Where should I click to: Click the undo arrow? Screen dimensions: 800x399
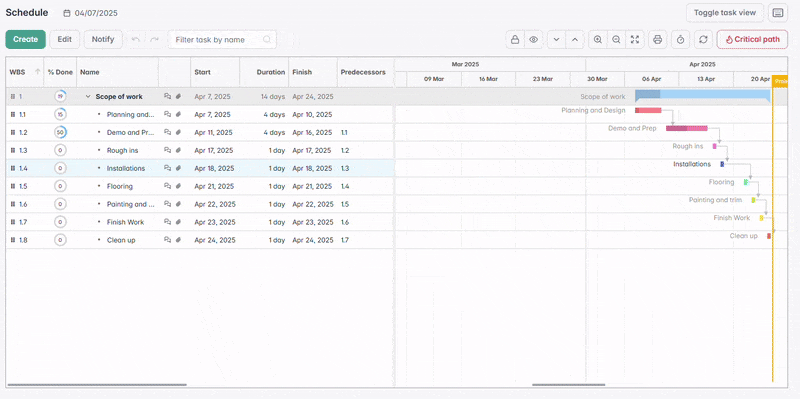(x=136, y=39)
